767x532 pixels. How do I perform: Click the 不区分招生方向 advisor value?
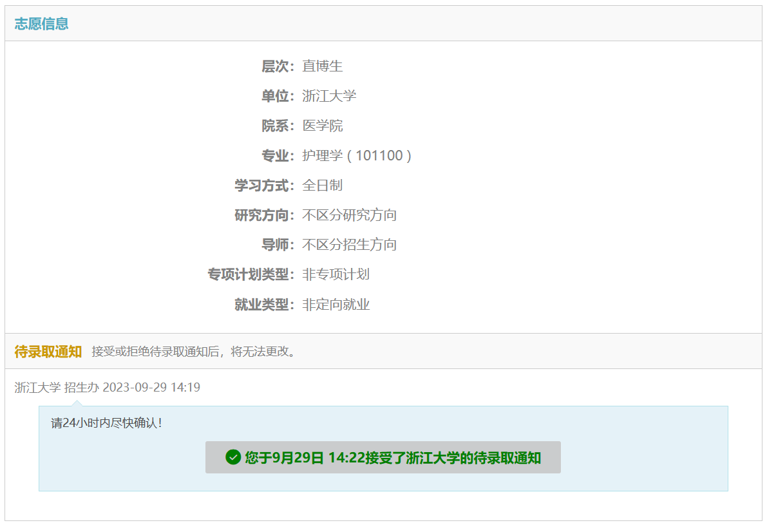[x=350, y=245]
